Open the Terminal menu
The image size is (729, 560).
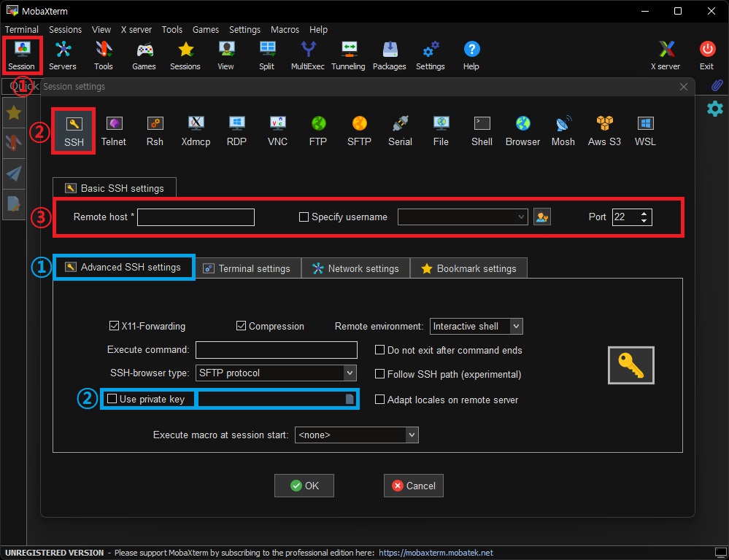(21, 29)
